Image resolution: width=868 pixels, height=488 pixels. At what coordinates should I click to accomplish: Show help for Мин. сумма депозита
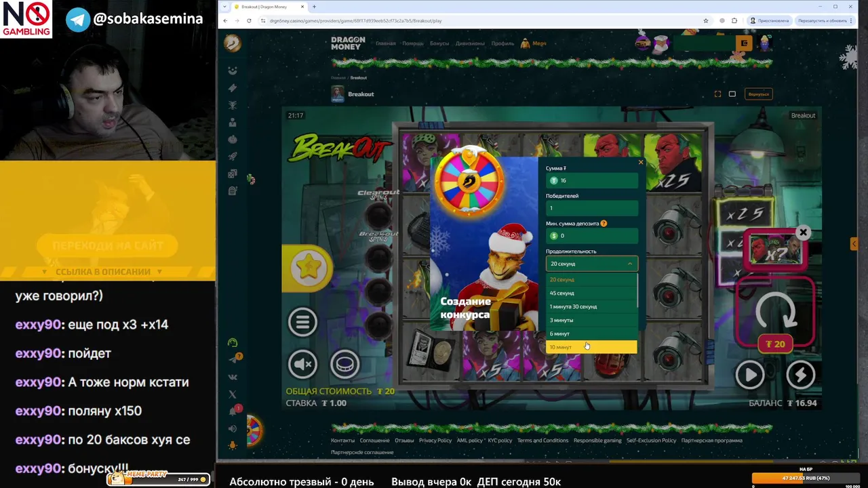click(x=604, y=223)
